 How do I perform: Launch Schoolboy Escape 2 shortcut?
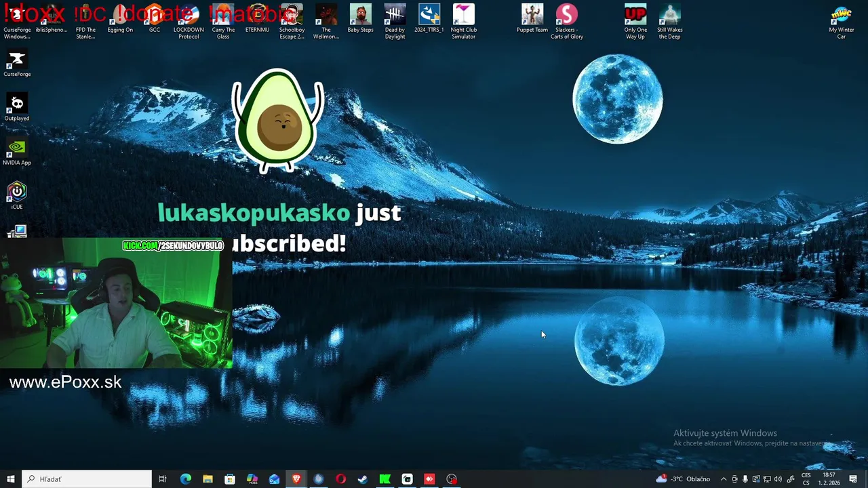292,22
